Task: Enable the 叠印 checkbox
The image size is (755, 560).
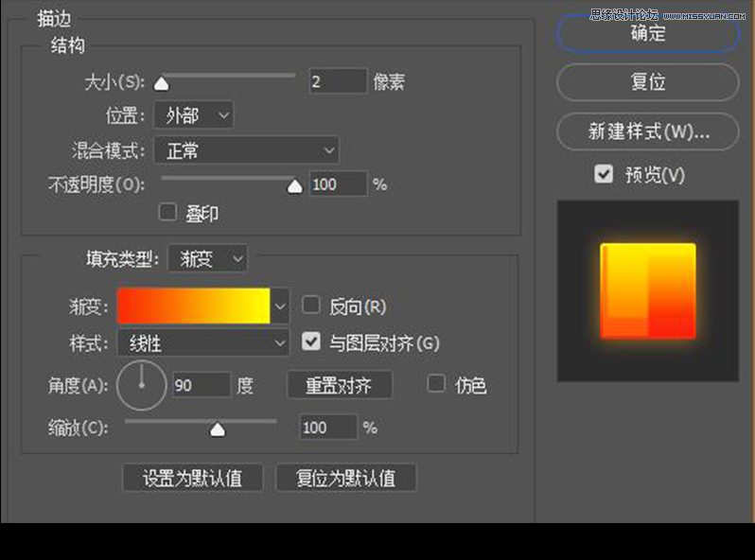Action: click(167, 212)
